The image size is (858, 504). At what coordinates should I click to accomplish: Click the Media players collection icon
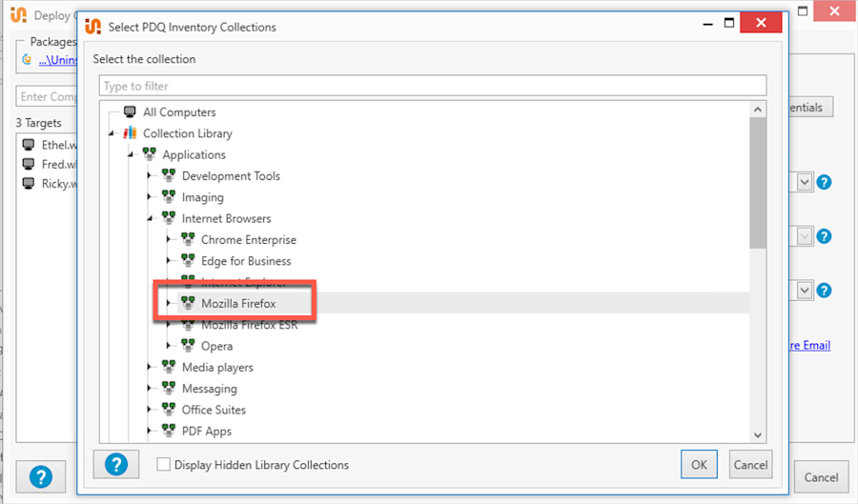tap(169, 367)
